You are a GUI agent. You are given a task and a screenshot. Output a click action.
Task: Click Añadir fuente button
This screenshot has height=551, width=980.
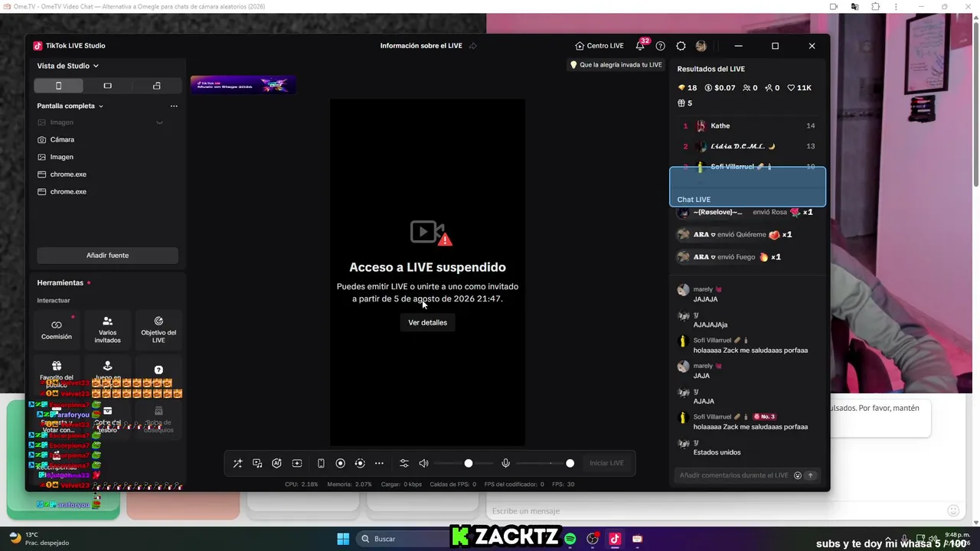point(107,256)
